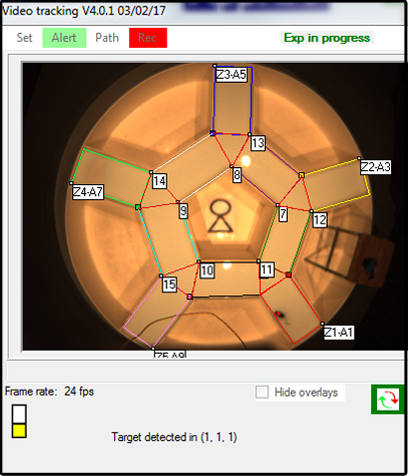Image resolution: width=408 pixels, height=476 pixels.
Task: Select the green Alert tab
Action: coord(64,38)
